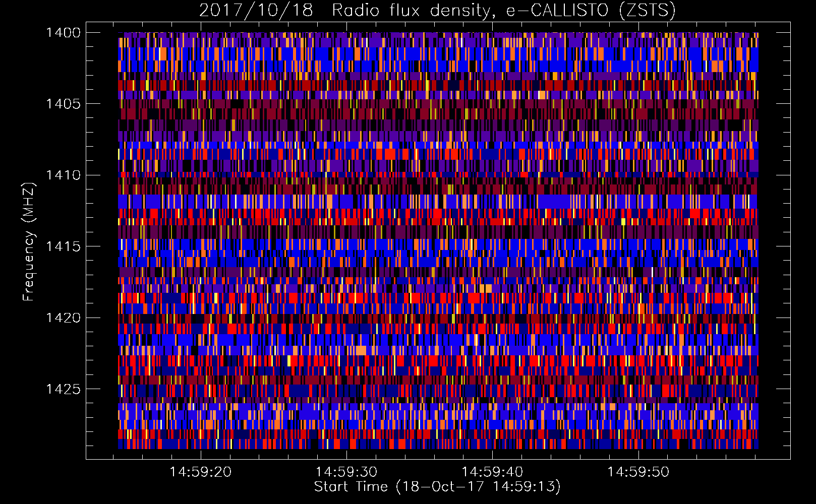816x504 pixels.
Task: Click the 14:59:40 time tick label
Action: pyautogui.click(x=492, y=472)
